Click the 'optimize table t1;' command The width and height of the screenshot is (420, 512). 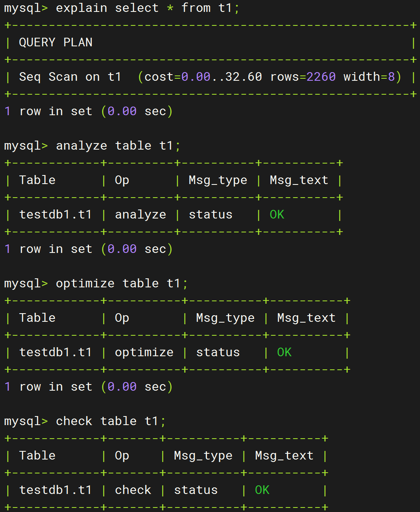(x=122, y=283)
